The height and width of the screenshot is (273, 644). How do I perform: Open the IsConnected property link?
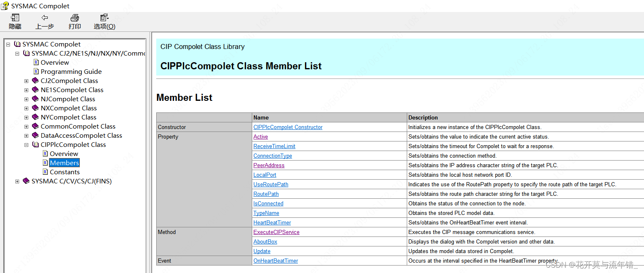click(268, 203)
